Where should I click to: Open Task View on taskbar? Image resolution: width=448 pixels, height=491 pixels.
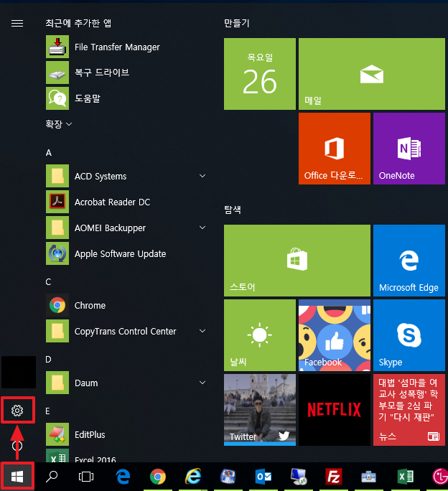click(x=86, y=477)
